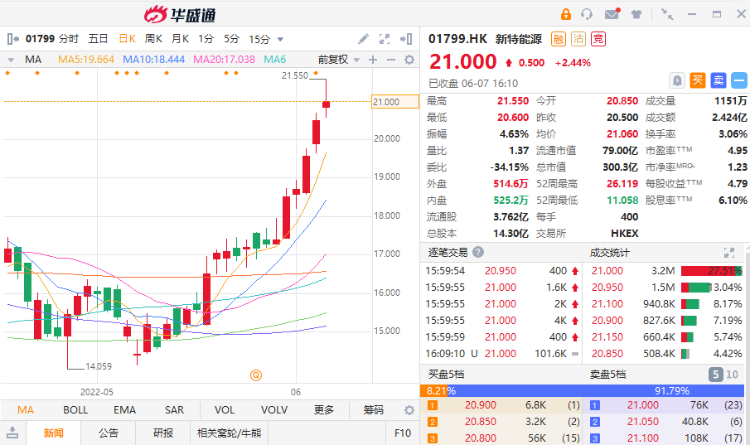This screenshot has width=750, height=445.
Task: Click ask level 1 price 21.000
Action: pos(643,405)
